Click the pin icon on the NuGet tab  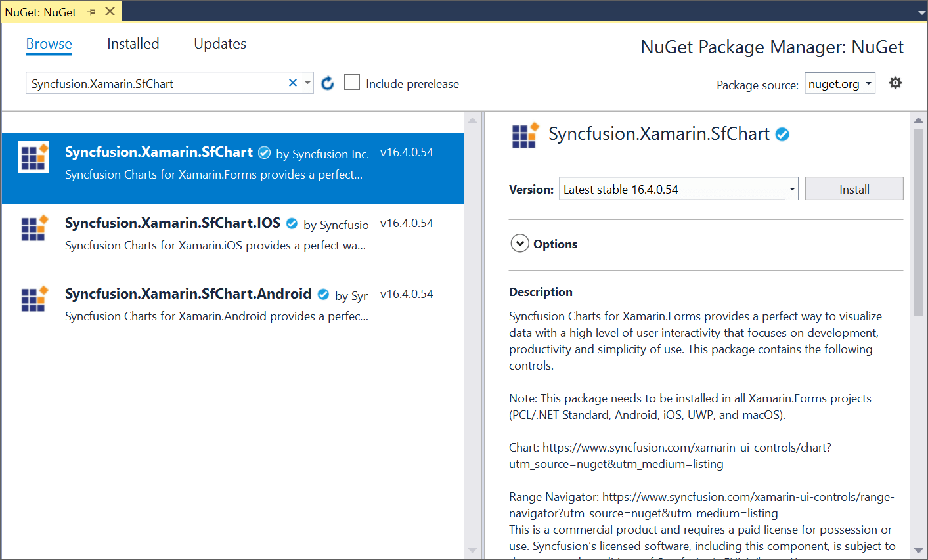91,11
